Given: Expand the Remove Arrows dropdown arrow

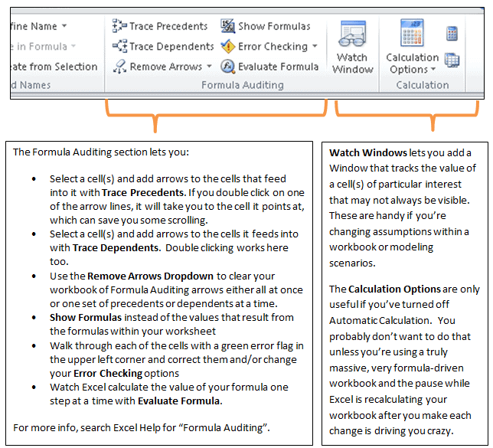Looking at the screenshot, I should pyautogui.click(x=209, y=67).
